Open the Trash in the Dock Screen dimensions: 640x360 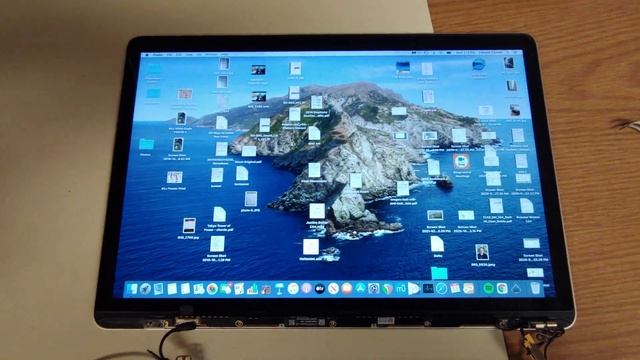click(x=535, y=288)
